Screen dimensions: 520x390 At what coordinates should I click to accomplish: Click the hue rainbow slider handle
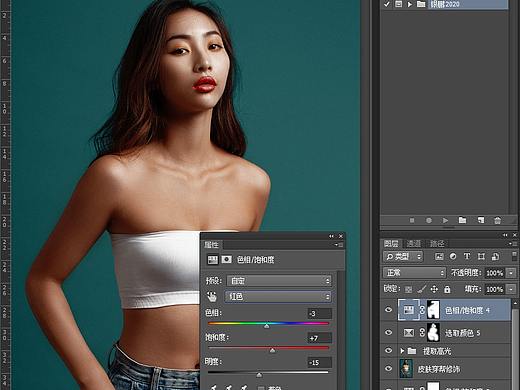point(267,326)
